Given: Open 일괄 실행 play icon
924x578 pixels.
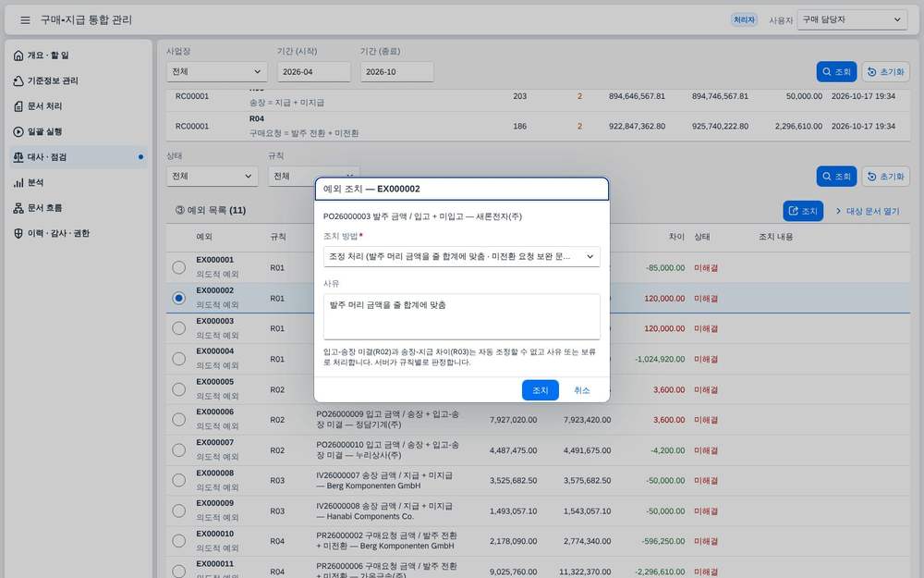Looking at the screenshot, I should pyautogui.click(x=18, y=131).
